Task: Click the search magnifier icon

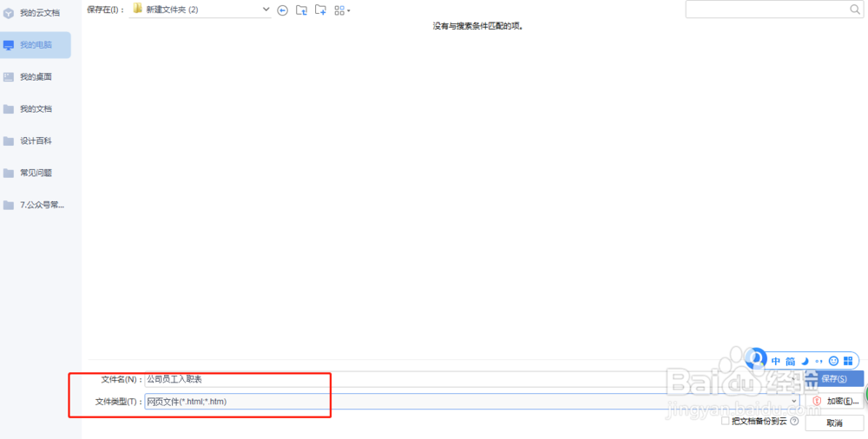Action: [855, 10]
